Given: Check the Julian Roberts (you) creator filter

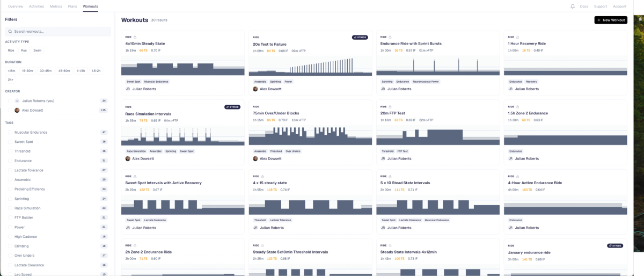Looking at the screenshot, I should 10,101.
